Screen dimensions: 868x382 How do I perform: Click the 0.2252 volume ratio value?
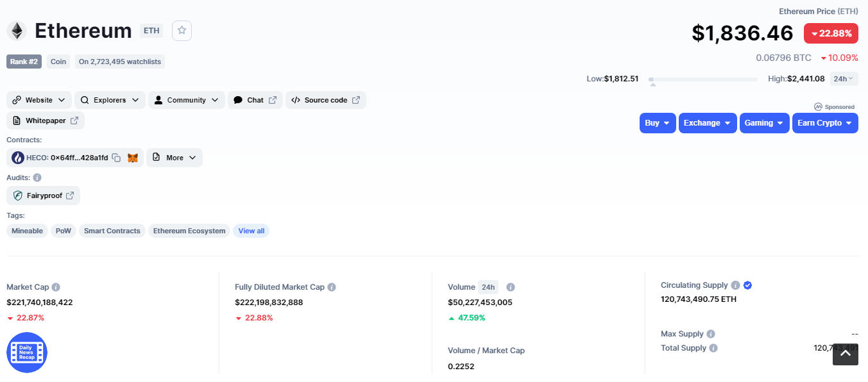pos(461,366)
